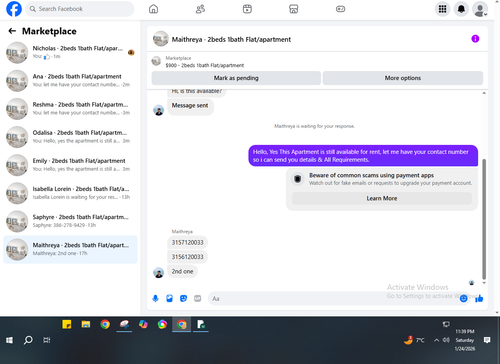The image size is (500, 364).
Task: Open the account profile menu
Action: (x=480, y=9)
